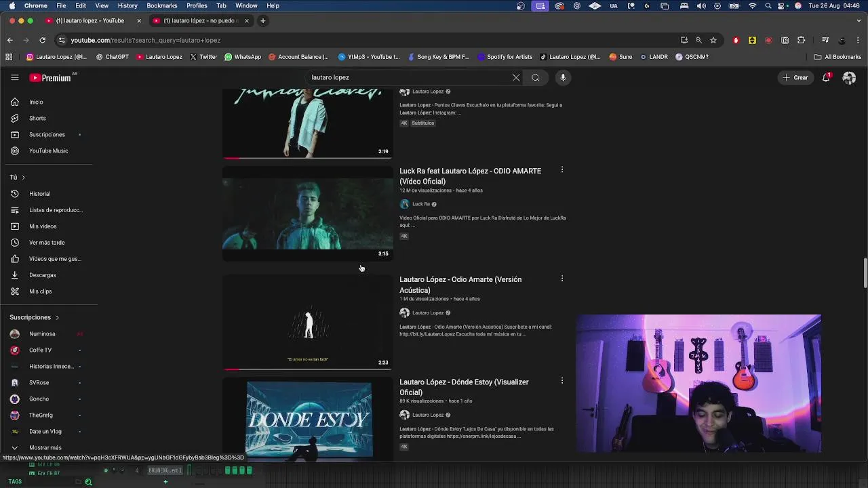Play the Dónde Estoy thumbnail

308,419
